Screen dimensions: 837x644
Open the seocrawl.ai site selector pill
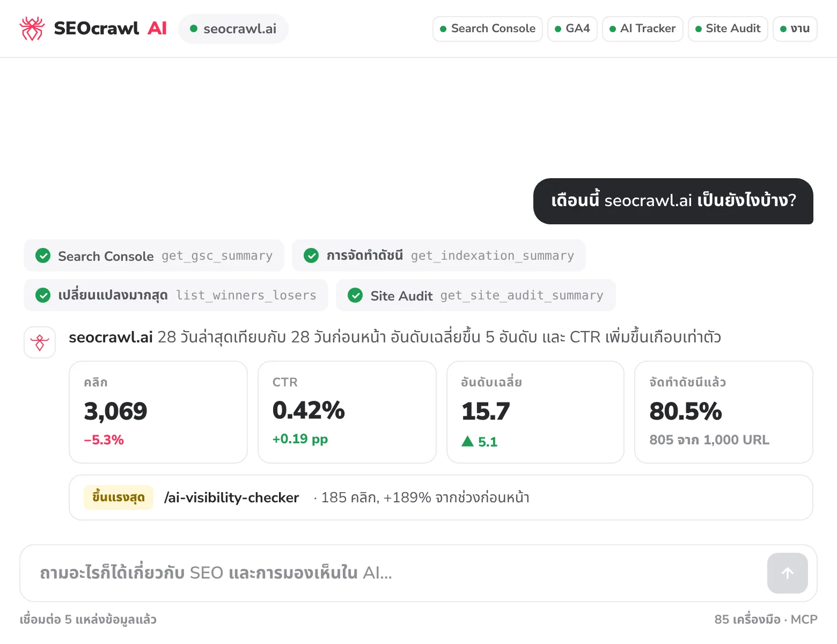(233, 28)
